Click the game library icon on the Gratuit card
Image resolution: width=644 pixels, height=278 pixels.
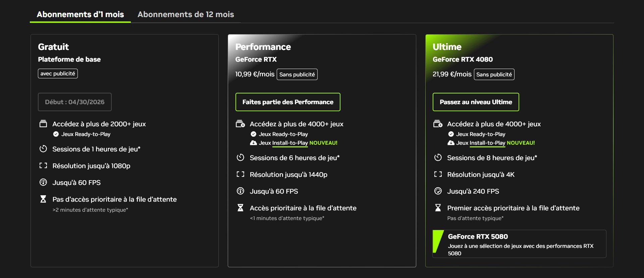[43, 124]
